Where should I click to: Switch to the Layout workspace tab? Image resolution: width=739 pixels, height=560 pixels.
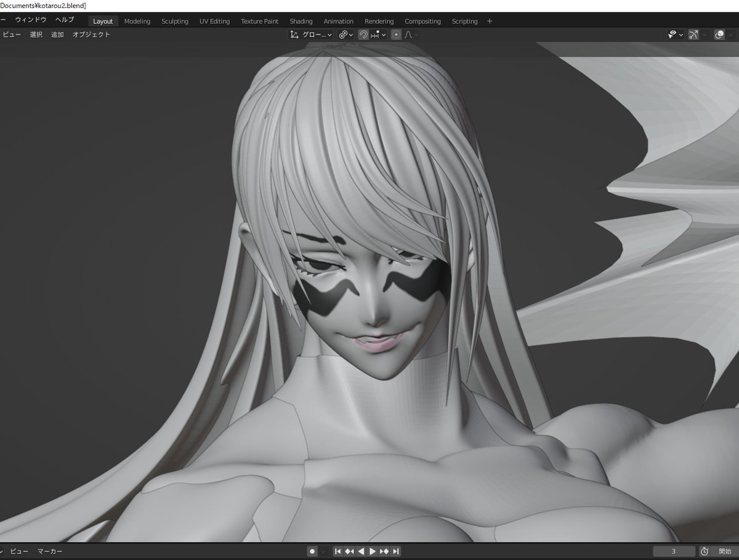click(x=103, y=21)
